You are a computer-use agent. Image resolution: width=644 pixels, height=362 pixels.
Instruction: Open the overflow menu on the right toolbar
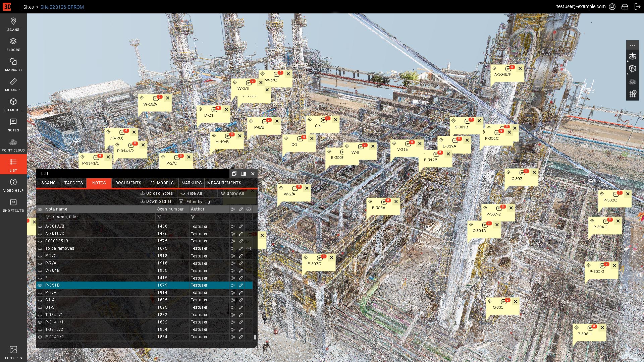point(633,45)
